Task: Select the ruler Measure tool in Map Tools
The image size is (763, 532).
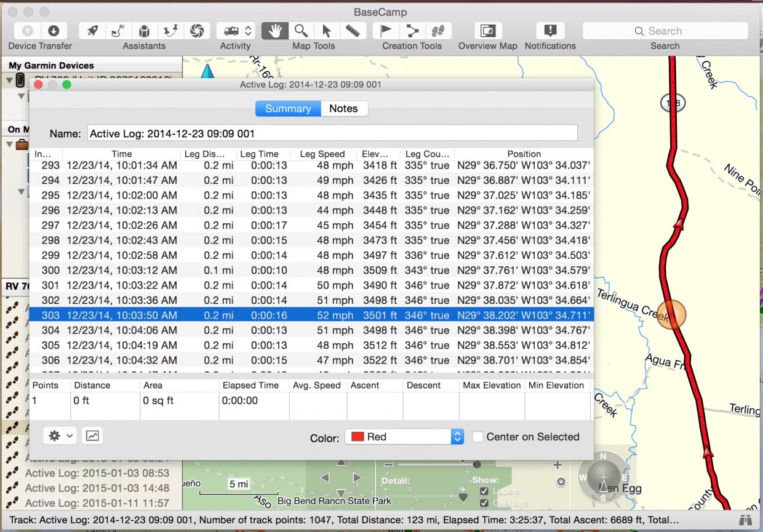Action: click(x=353, y=31)
